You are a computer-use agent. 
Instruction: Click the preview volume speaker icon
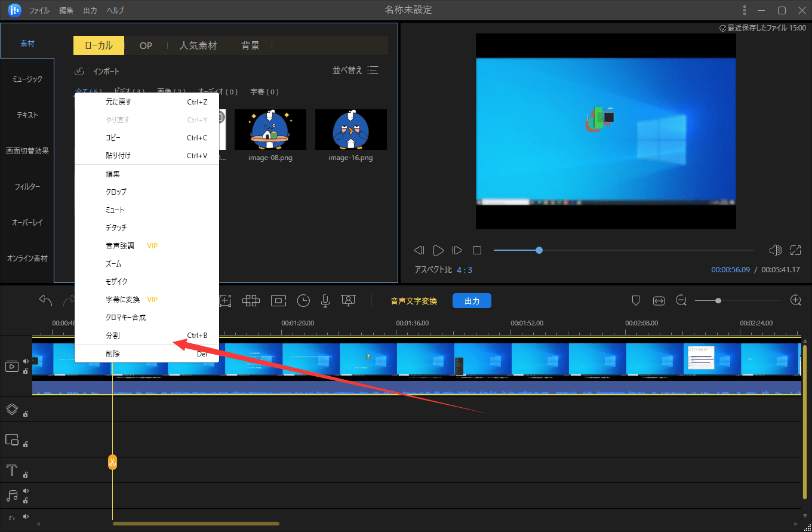[776, 250]
